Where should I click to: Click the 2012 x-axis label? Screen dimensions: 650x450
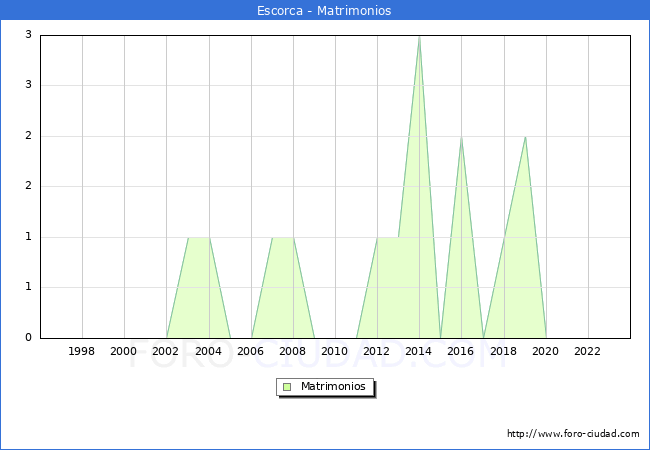(x=376, y=351)
